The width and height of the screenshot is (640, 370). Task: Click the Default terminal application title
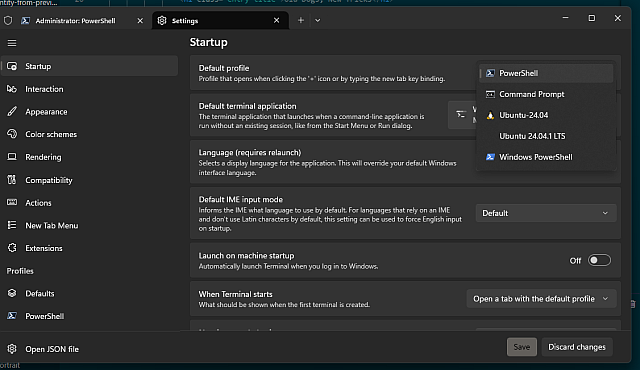click(x=247, y=106)
